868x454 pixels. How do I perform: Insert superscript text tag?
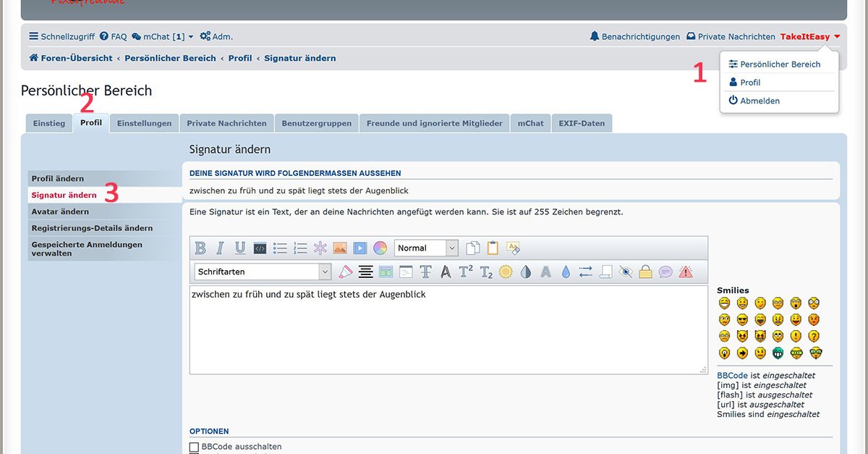tap(466, 272)
